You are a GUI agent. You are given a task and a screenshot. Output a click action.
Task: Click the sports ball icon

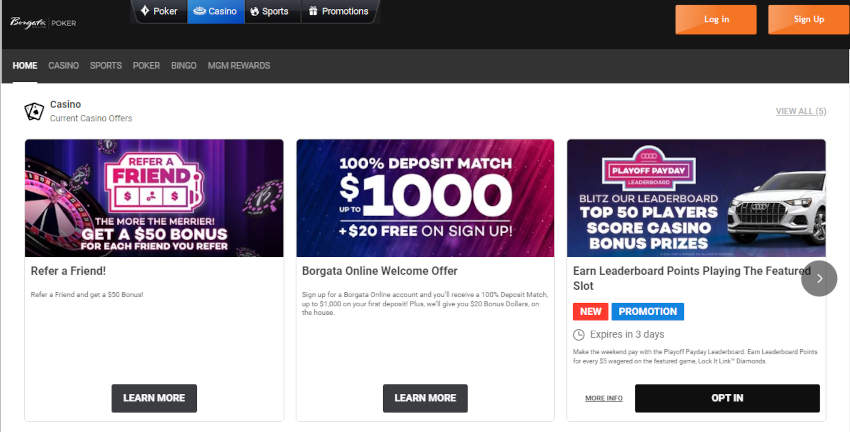pos(254,11)
